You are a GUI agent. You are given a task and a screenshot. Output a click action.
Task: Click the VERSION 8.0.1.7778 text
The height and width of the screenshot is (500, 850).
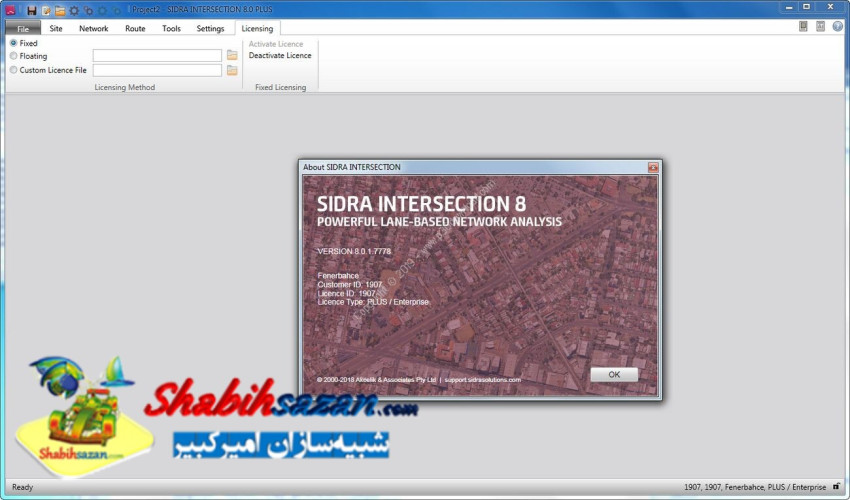(354, 251)
